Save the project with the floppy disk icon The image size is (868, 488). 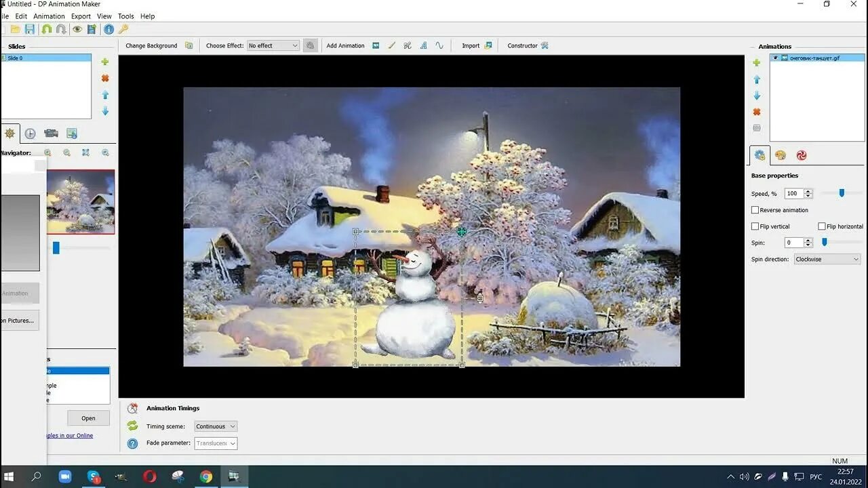click(x=30, y=29)
